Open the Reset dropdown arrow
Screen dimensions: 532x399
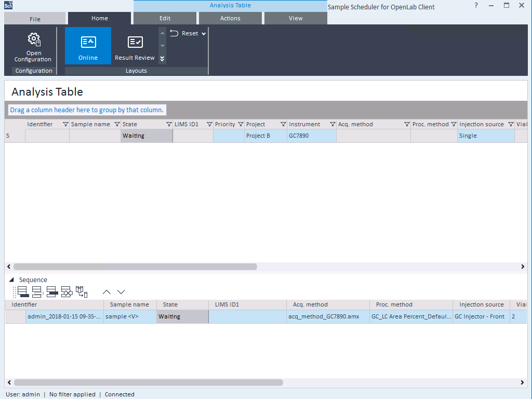pos(204,34)
